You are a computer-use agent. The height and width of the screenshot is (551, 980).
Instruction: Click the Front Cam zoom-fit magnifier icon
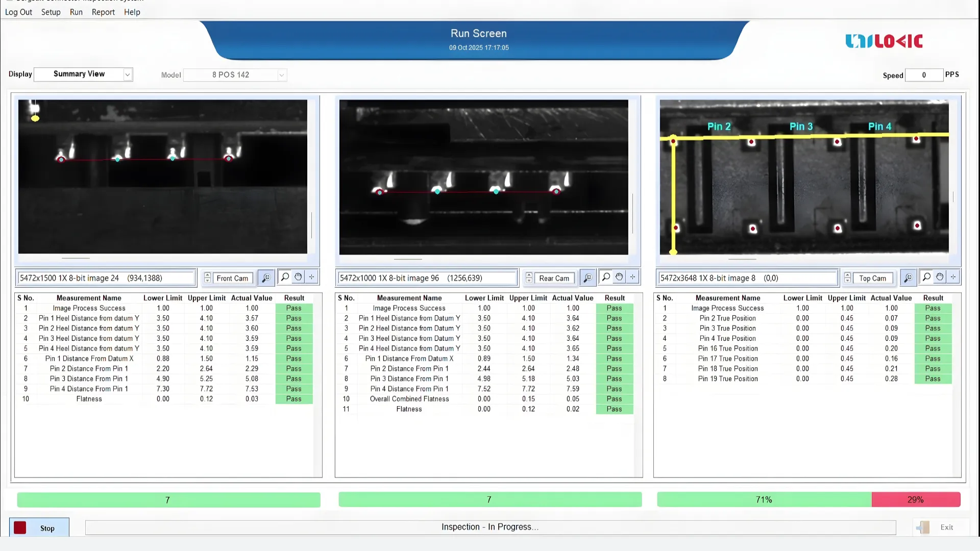(x=266, y=278)
